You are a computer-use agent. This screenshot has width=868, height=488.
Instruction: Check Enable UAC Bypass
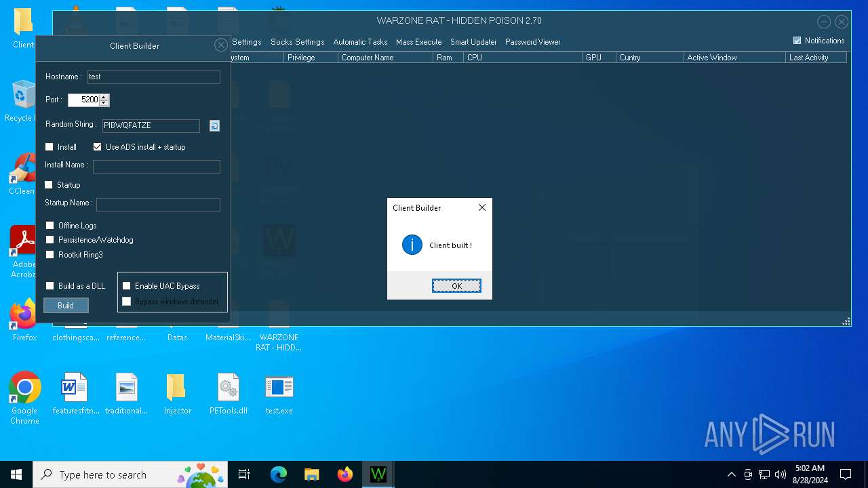pos(127,286)
